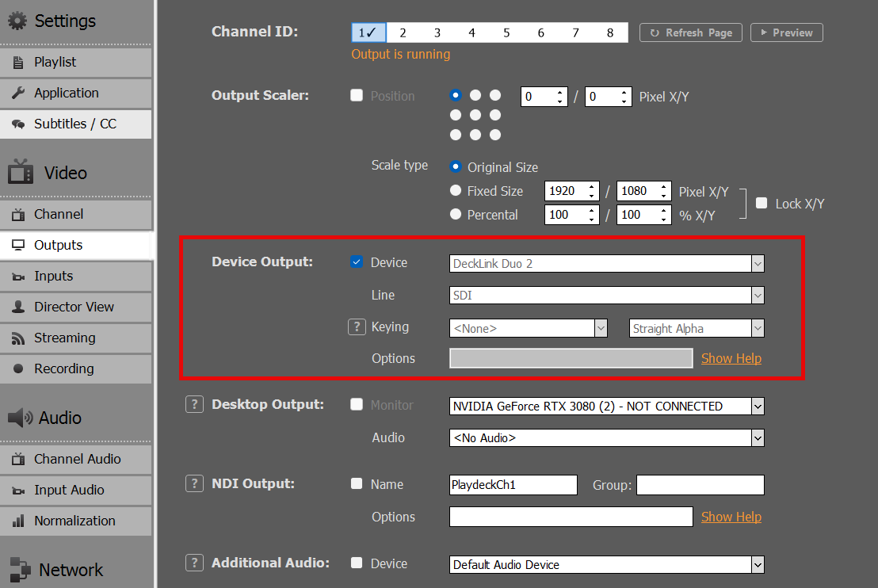Click the Director View person icon
This screenshot has width=878, height=588.
18,307
